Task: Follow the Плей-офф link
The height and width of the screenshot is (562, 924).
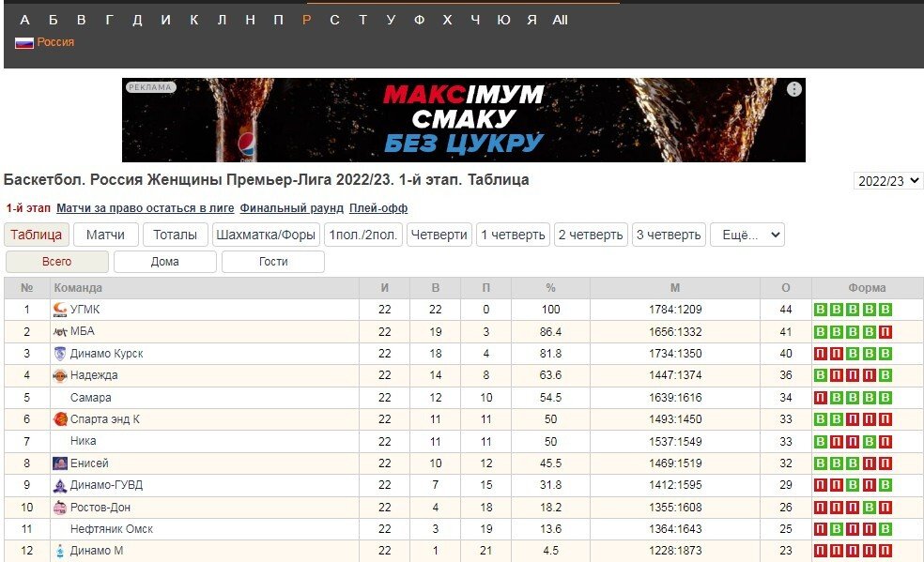Action: point(378,208)
